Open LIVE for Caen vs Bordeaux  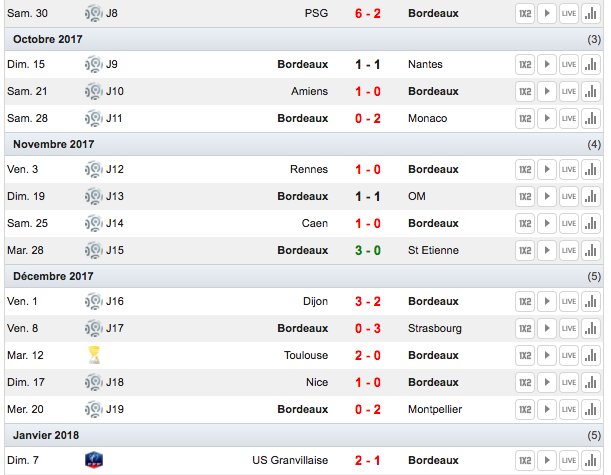(x=569, y=223)
